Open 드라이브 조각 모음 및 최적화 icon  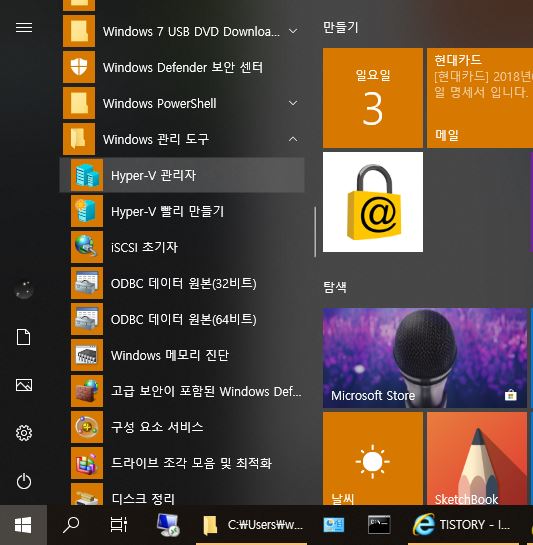pos(87,463)
